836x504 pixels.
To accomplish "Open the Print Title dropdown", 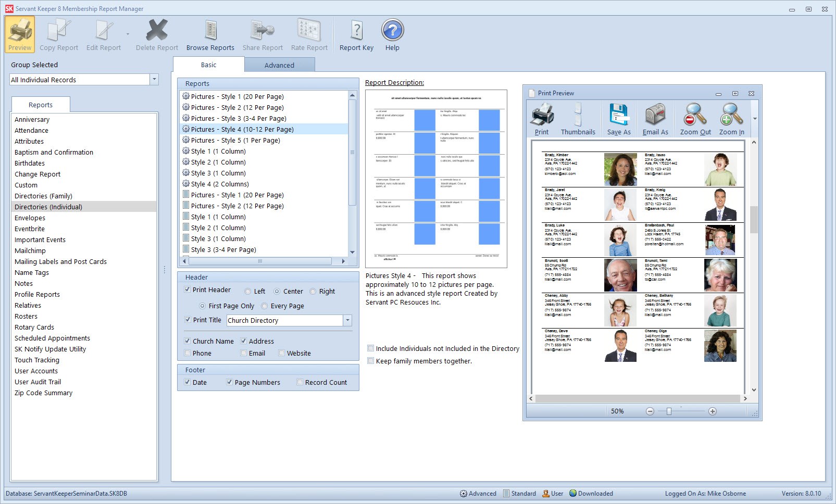I will point(347,320).
